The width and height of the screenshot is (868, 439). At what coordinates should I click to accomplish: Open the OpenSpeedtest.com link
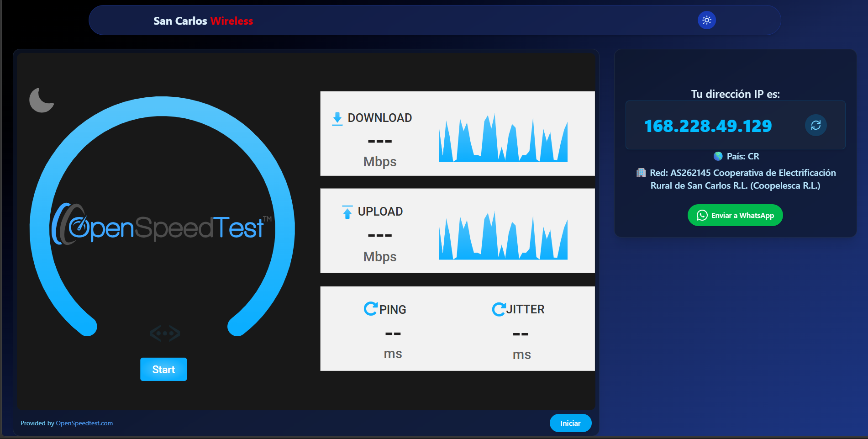click(84, 423)
